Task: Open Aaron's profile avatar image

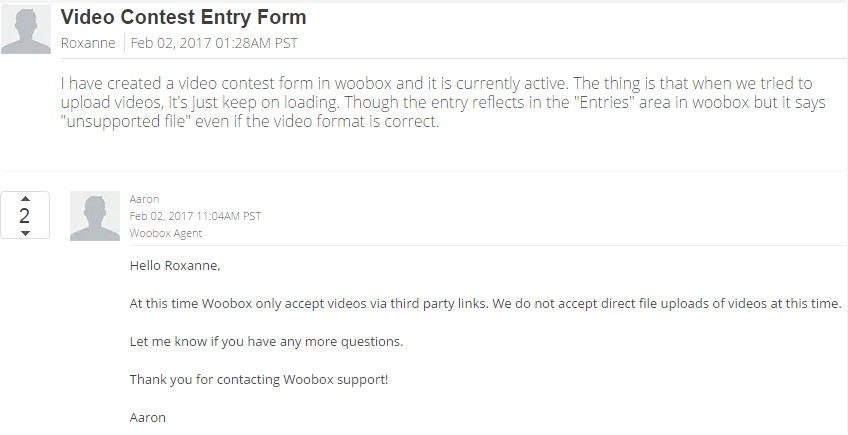Action: click(x=95, y=216)
